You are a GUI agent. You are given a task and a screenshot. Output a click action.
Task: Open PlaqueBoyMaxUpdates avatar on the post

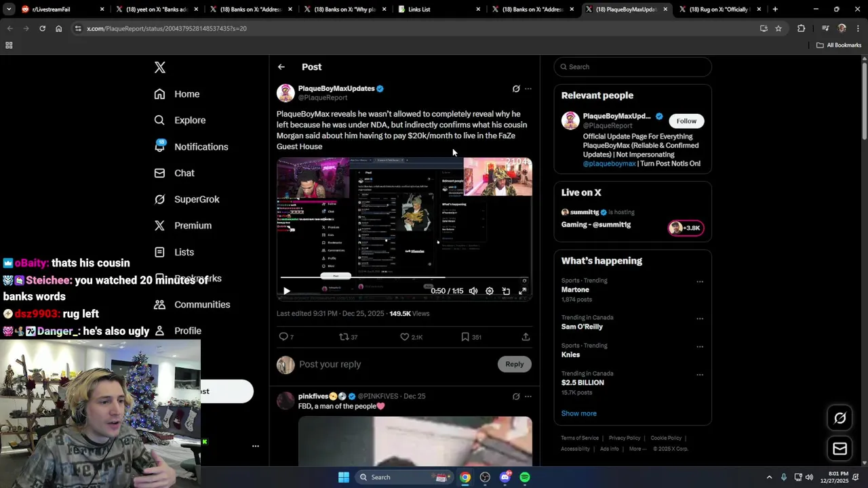[x=285, y=93]
